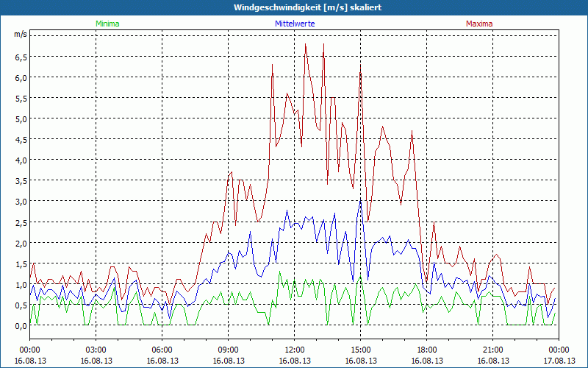Click the 16.08.13 date under 15:00
588x368 pixels.
click(x=361, y=361)
